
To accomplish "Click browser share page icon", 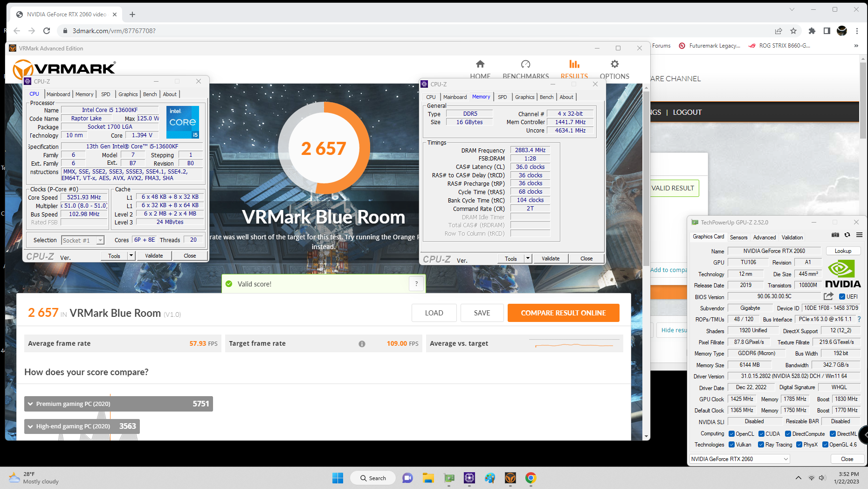I will pos(778,31).
